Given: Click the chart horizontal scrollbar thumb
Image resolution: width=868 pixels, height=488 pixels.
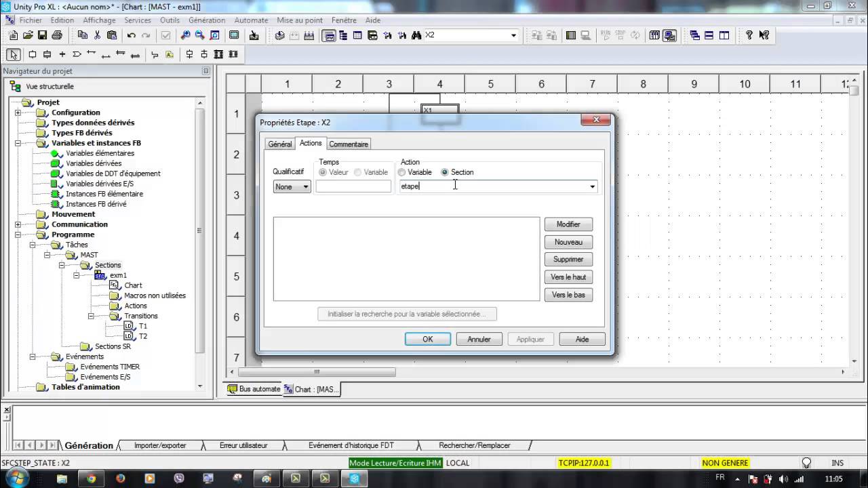Looking at the screenshot, I should pos(317,371).
